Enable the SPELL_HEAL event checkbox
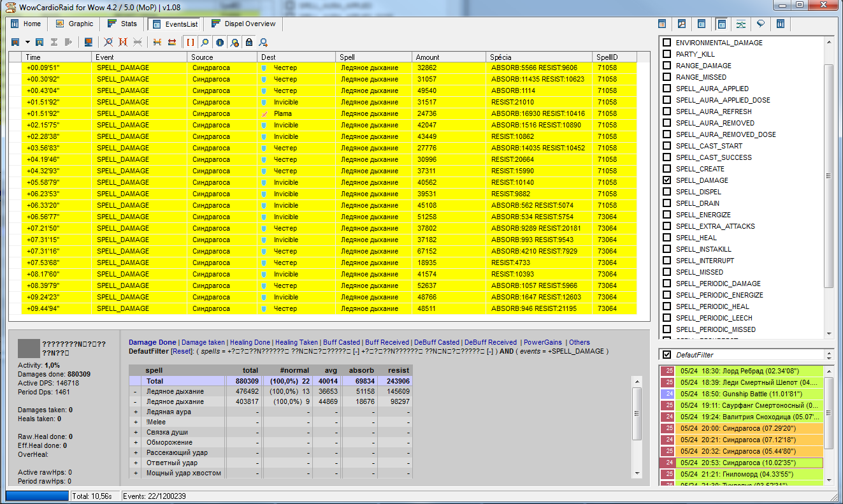This screenshot has height=504, width=843. click(x=666, y=238)
